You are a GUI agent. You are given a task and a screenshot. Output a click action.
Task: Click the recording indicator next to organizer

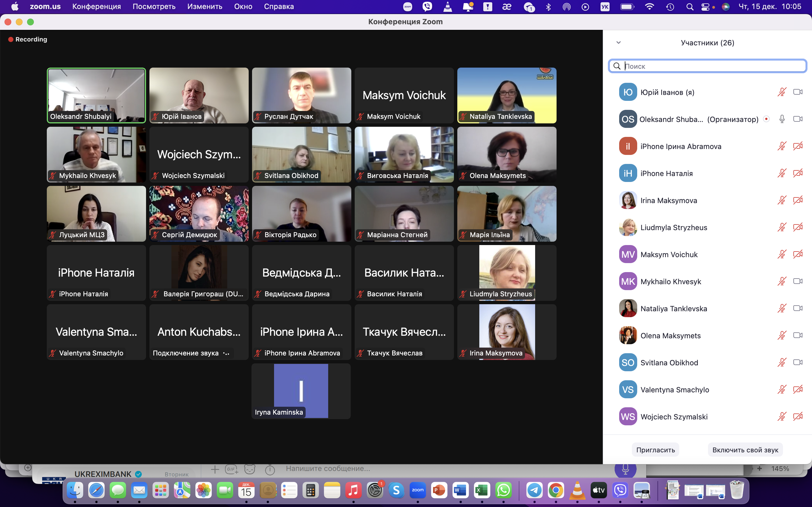(x=766, y=119)
